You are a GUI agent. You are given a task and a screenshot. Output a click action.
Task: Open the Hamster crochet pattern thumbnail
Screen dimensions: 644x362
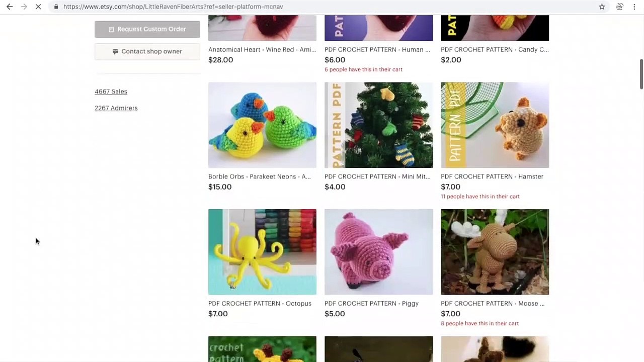495,125
